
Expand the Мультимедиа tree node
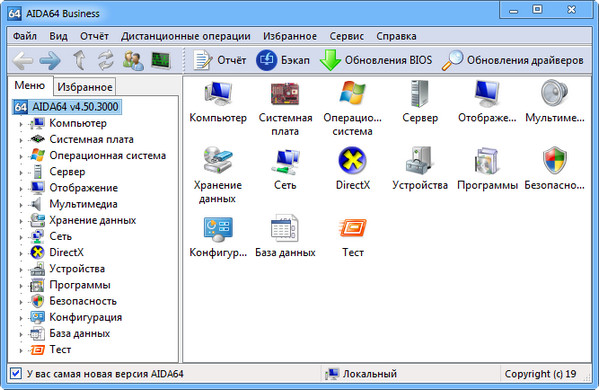[x=21, y=204]
